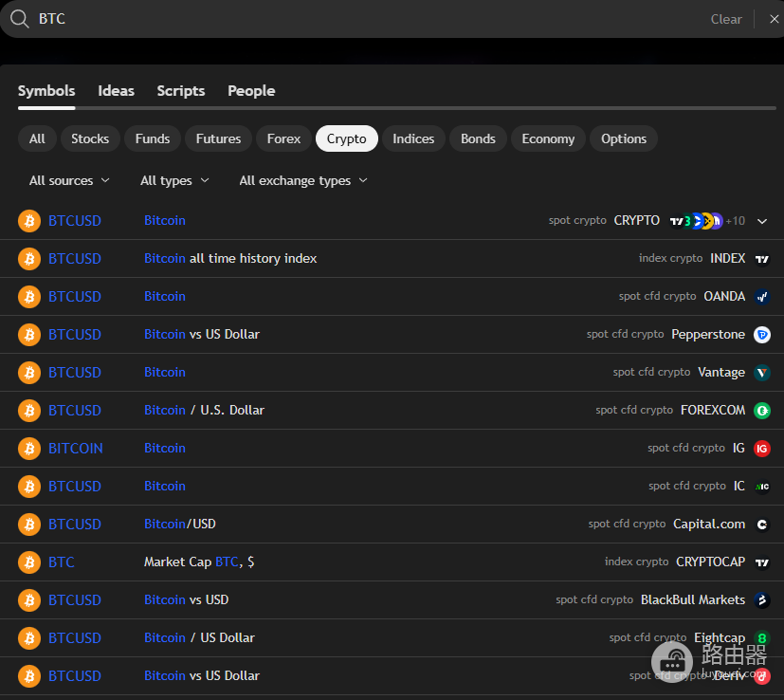
Task: Expand the CRYPTO BTCUSD exchanges list
Action: pyautogui.click(x=762, y=221)
